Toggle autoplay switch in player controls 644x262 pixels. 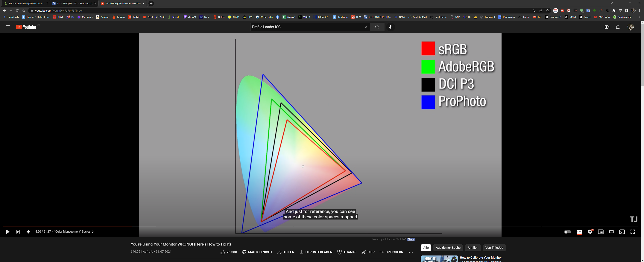pyautogui.click(x=567, y=232)
